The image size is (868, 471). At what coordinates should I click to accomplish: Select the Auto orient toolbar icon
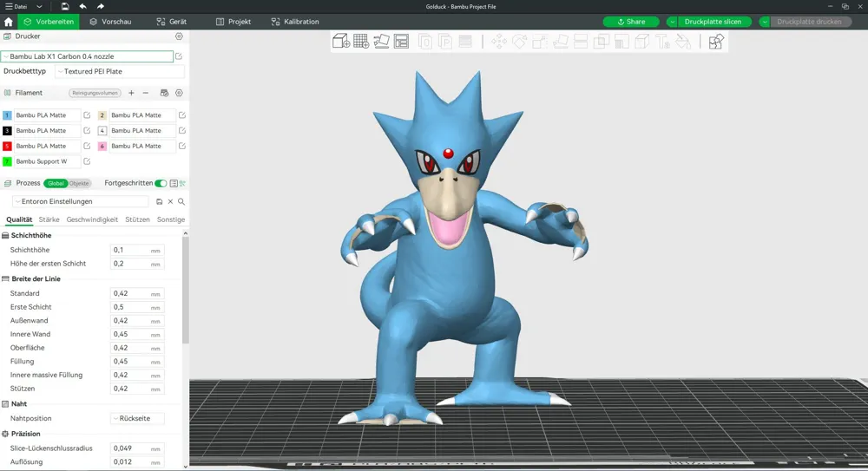381,42
